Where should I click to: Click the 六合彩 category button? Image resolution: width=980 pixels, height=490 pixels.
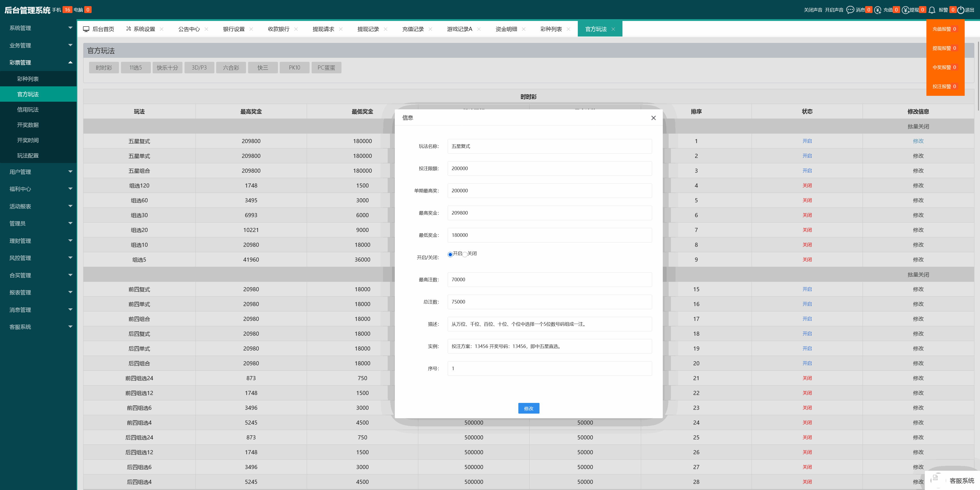[230, 68]
